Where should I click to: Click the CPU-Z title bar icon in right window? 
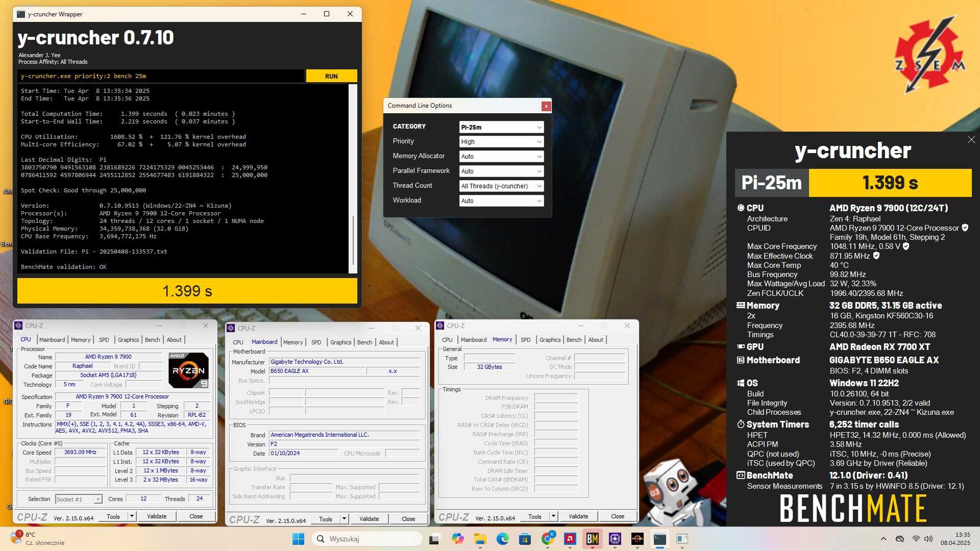click(440, 325)
